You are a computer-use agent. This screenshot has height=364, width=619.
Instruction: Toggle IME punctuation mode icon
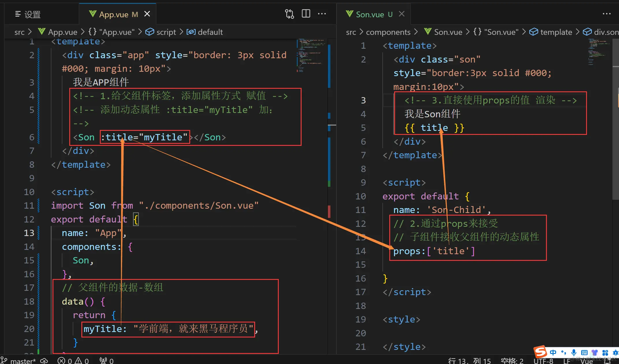pyautogui.click(x=563, y=352)
